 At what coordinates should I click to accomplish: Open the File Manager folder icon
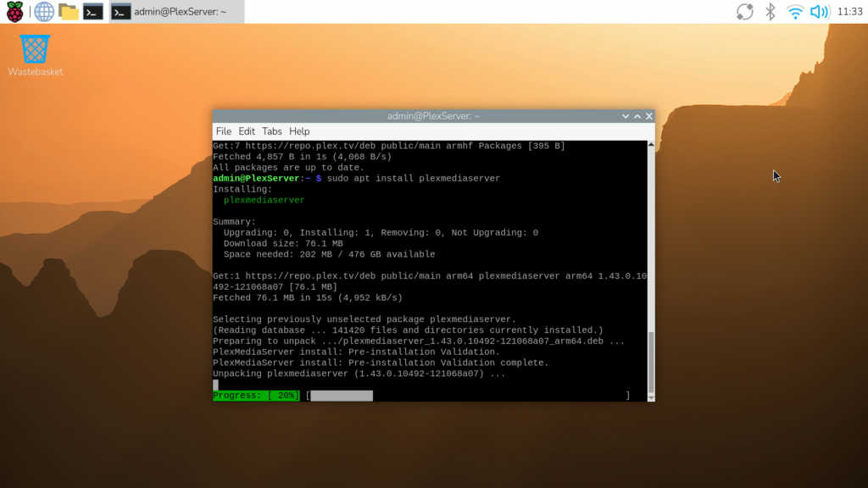(x=69, y=12)
